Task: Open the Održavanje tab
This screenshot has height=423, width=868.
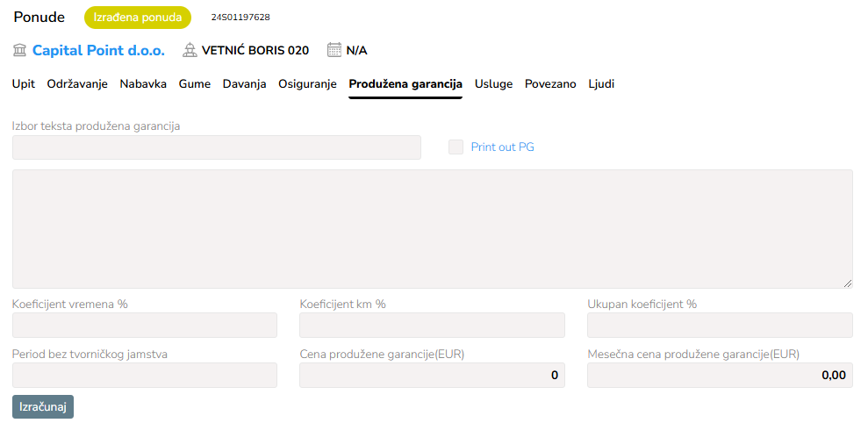Action: click(x=77, y=84)
